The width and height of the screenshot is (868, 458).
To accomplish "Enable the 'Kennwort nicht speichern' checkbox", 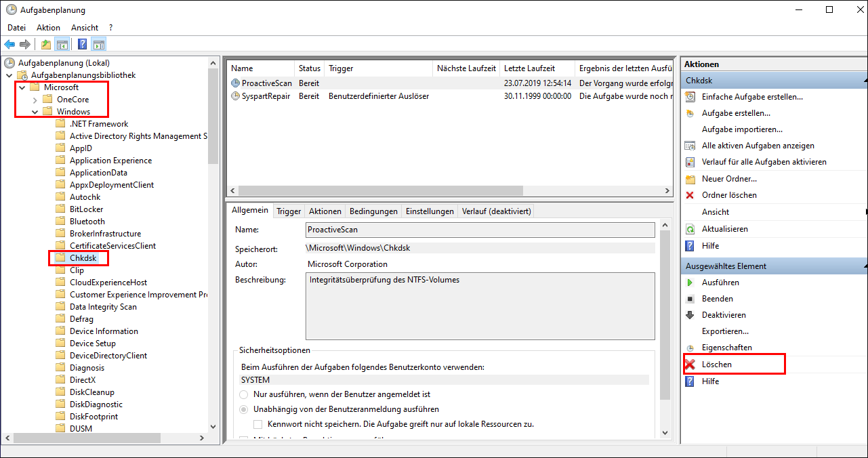I will [x=257, y=423].
